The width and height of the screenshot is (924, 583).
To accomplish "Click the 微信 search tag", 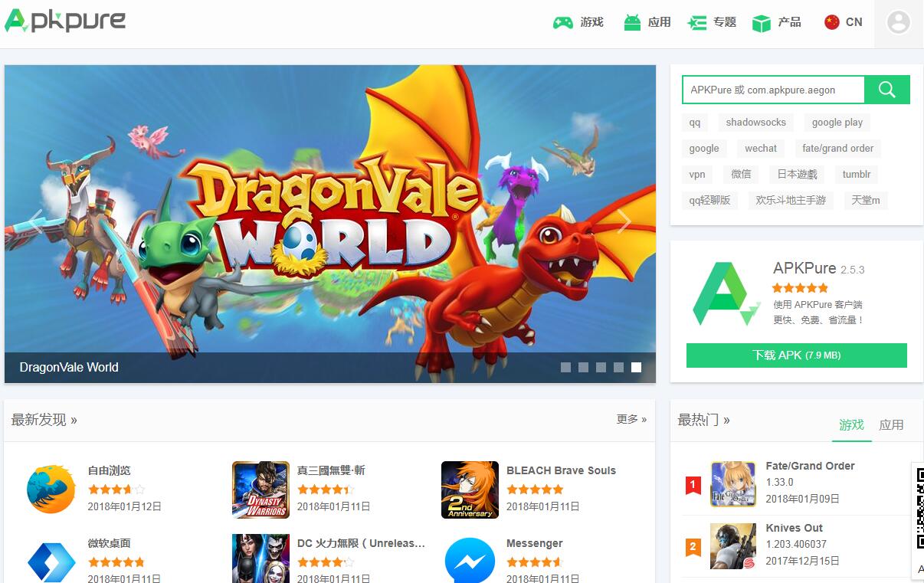I will tap(741, 175).
